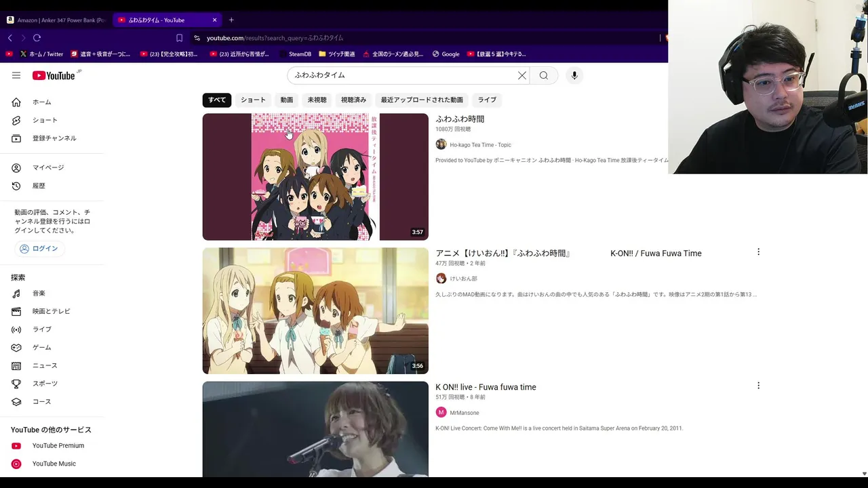Click the bookmark icon in address bar
Image resolution: width=868 pixels, height=488 pixels.
coord(179,38)
